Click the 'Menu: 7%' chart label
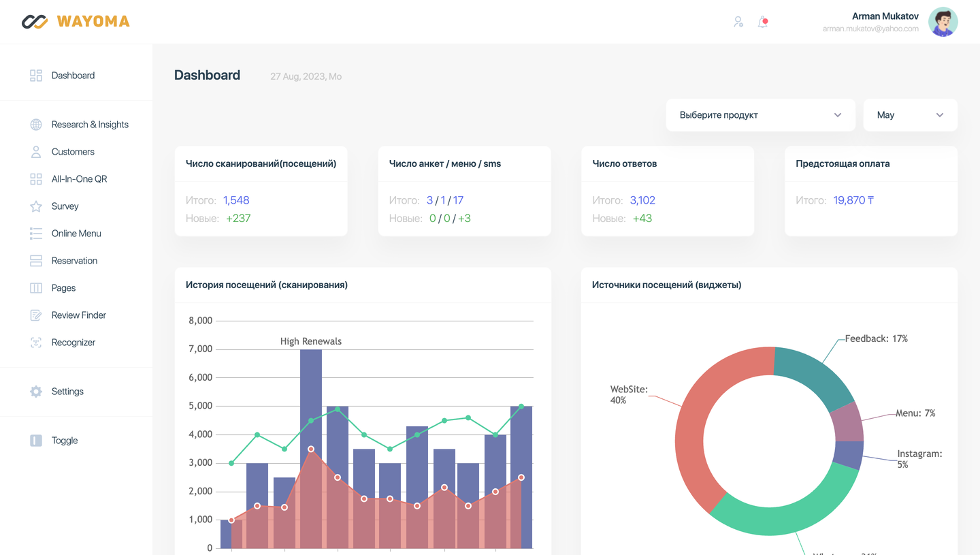The height and width of the screenshot is (555, 980). click(915, 413)
